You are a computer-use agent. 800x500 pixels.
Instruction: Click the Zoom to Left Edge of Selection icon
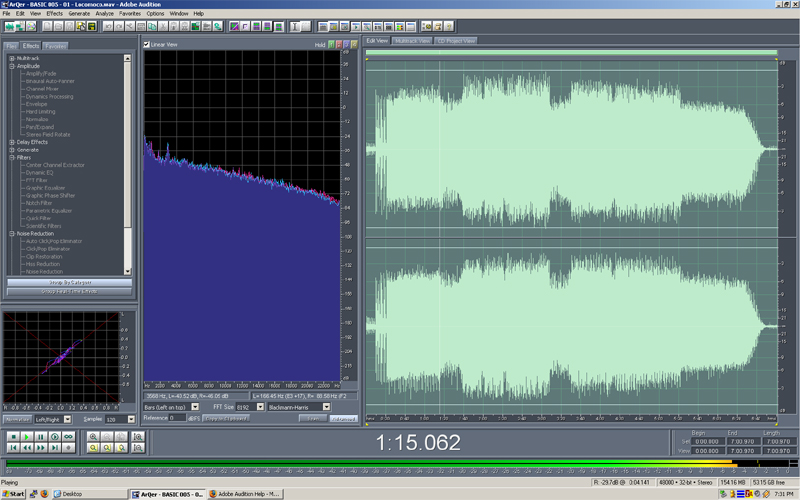(107, 448)
